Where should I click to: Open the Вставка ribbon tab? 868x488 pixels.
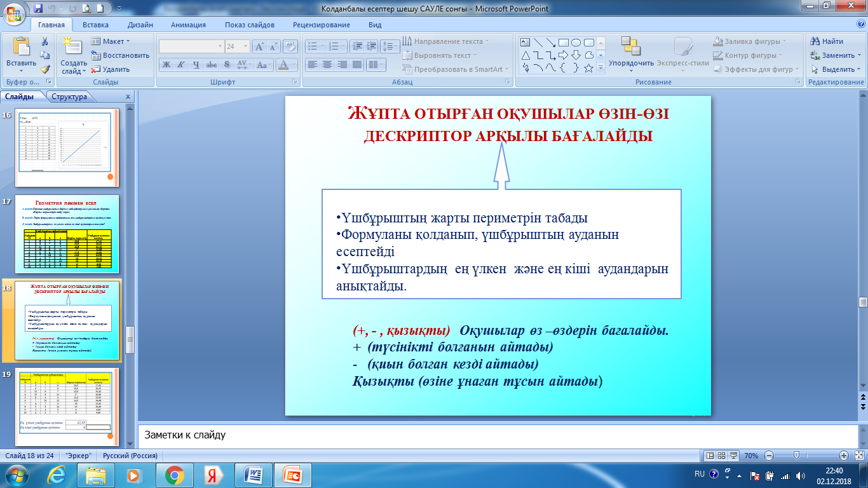click(95, 25)
